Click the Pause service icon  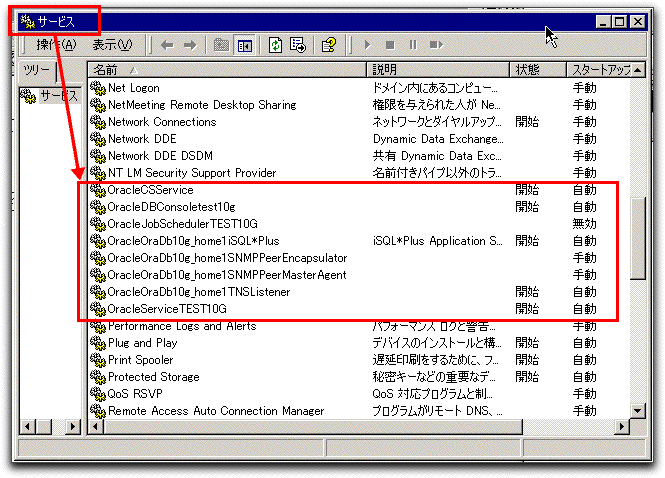click(413, 45)
